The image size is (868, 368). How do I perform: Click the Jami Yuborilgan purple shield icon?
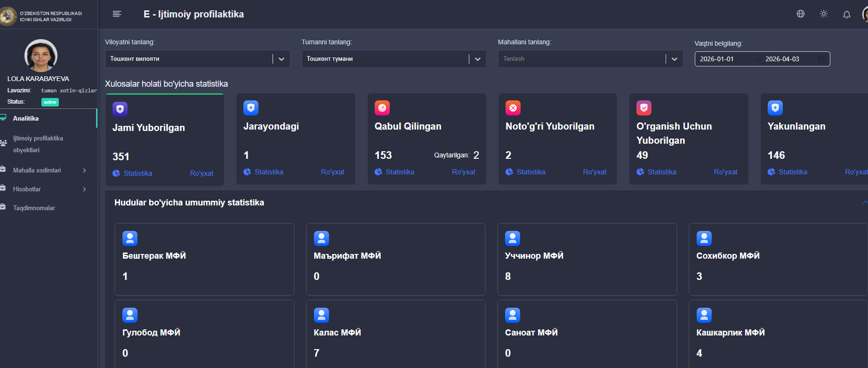[x=120, y=109]
